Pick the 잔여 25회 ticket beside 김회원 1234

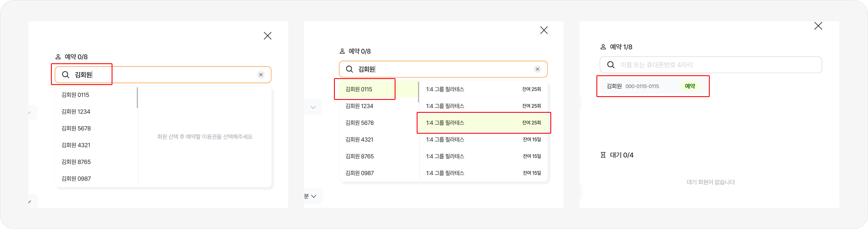pyautogui.click(x=483, y=106)
